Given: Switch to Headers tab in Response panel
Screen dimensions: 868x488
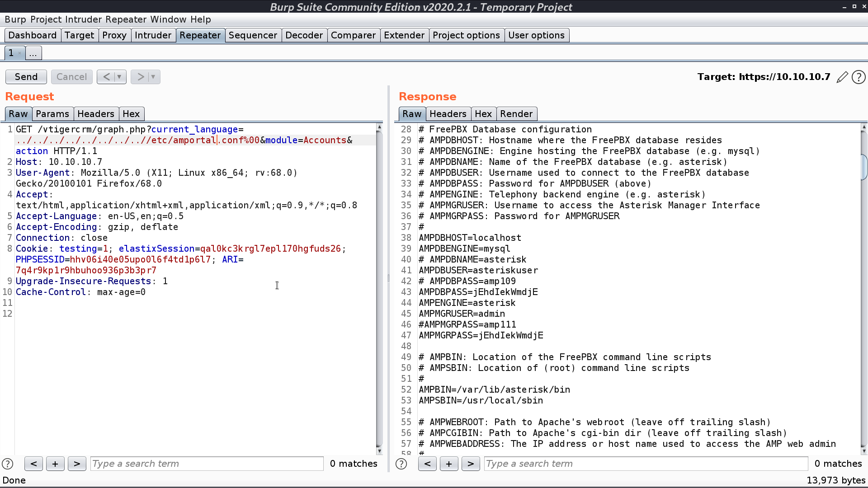Looking at the screenshot, I should (x=448, y=113).
